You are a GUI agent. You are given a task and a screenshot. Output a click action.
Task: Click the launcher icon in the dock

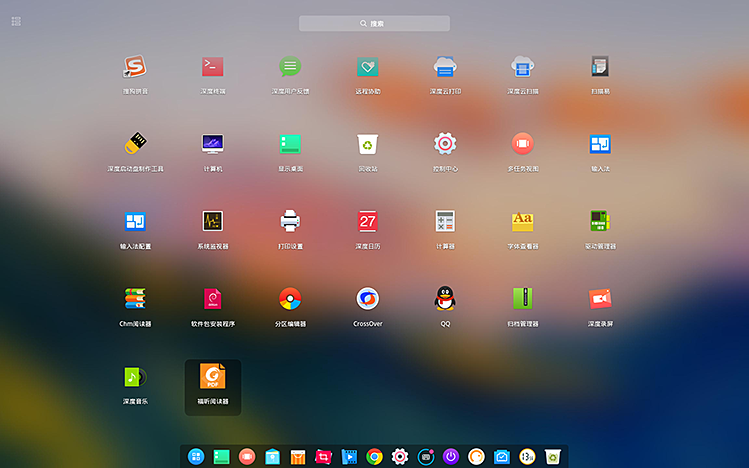tap(196, 456)
